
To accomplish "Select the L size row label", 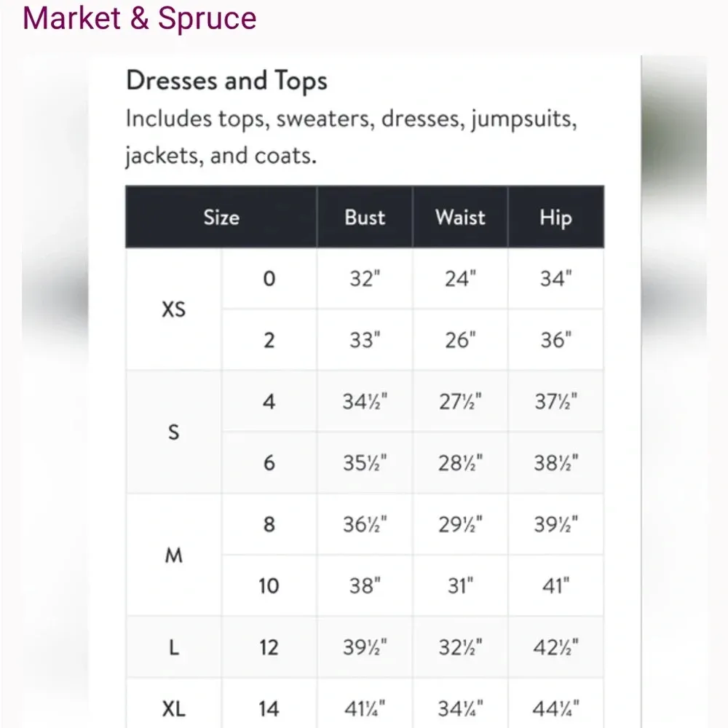I will [x=173, y=647].
